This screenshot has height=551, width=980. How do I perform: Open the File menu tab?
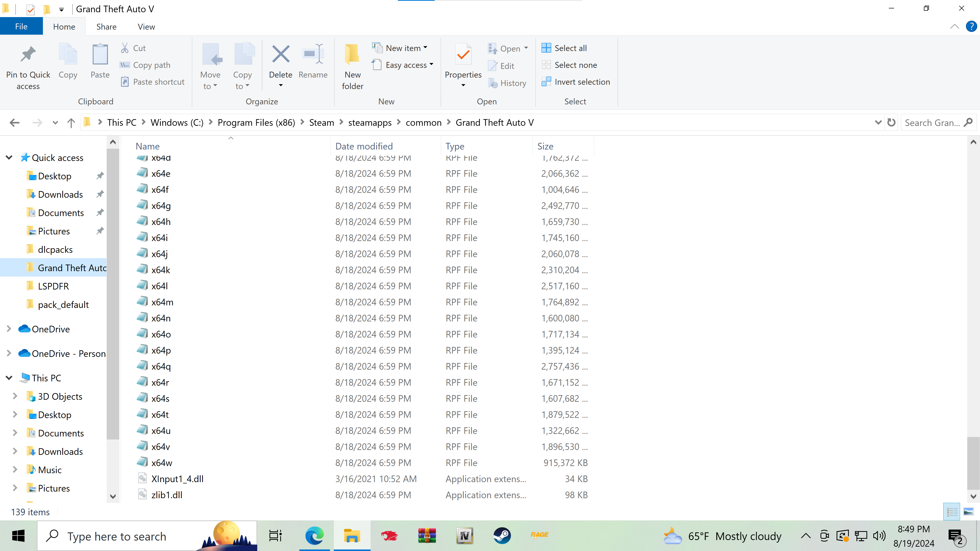click(x=21, y=27)
